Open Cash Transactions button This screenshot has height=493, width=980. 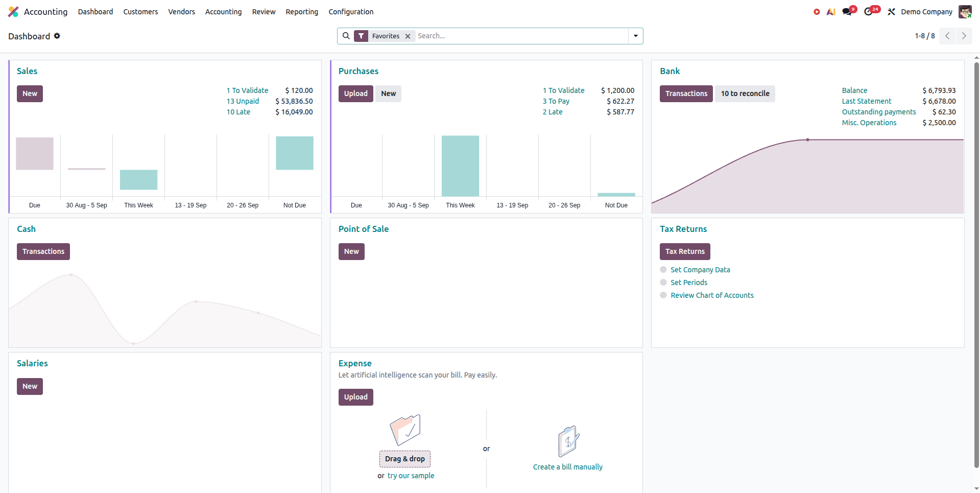(x=43, y=251)
